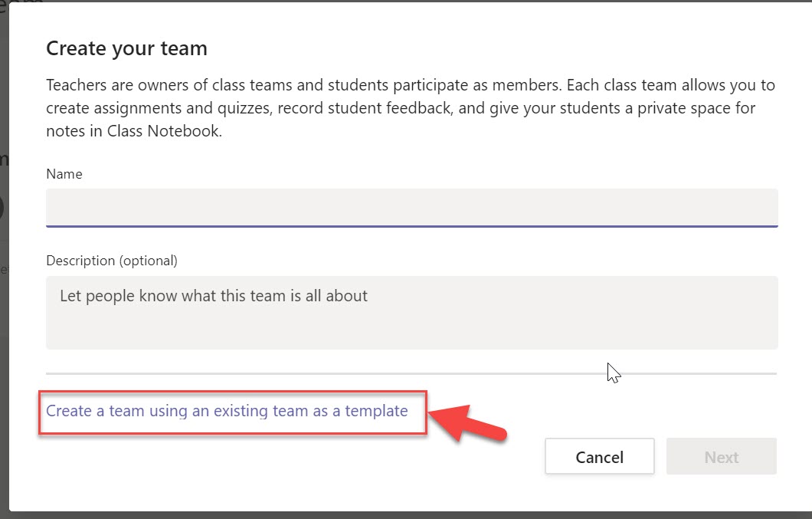Click the dimmed background left of dialog

tap(4, 259)
